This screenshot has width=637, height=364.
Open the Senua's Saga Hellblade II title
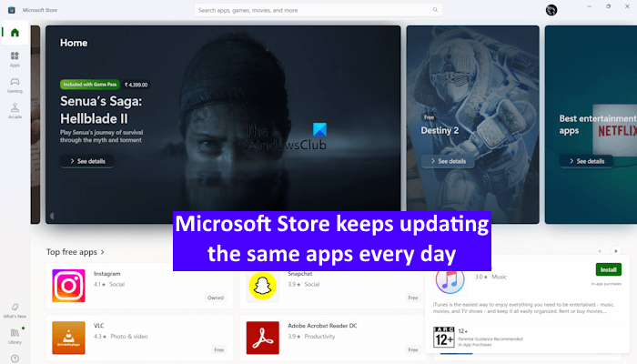pyautogui.click(x=101, y=110)
